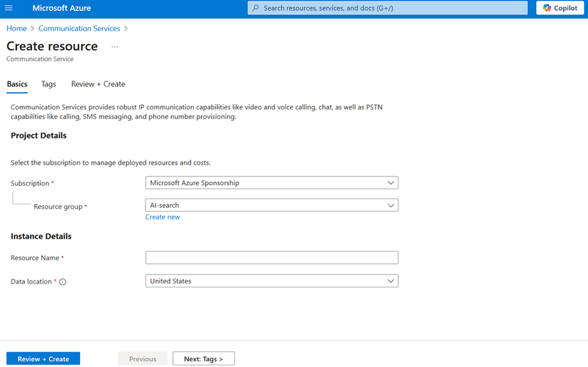Select the Basics tab
Image resolution: width=588 pixels, height=367 pixels.
pyautogui.click(x=17, y=84)
